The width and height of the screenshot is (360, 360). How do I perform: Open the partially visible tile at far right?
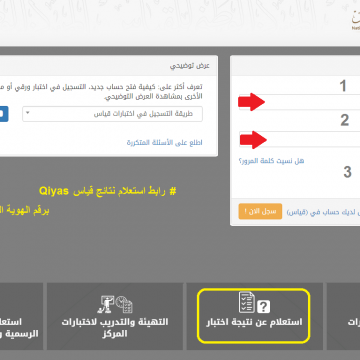coord(343,316)
